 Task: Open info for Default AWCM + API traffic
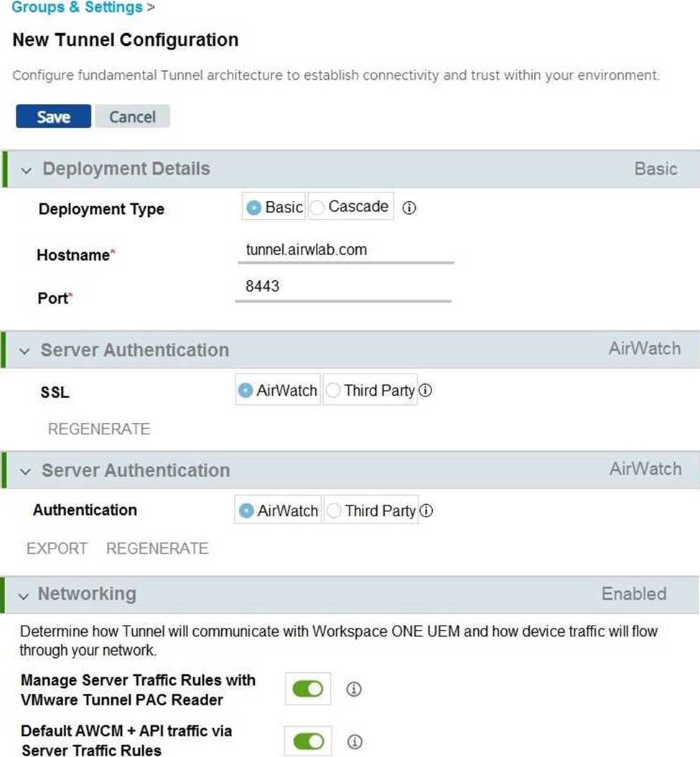coord(355,741)
